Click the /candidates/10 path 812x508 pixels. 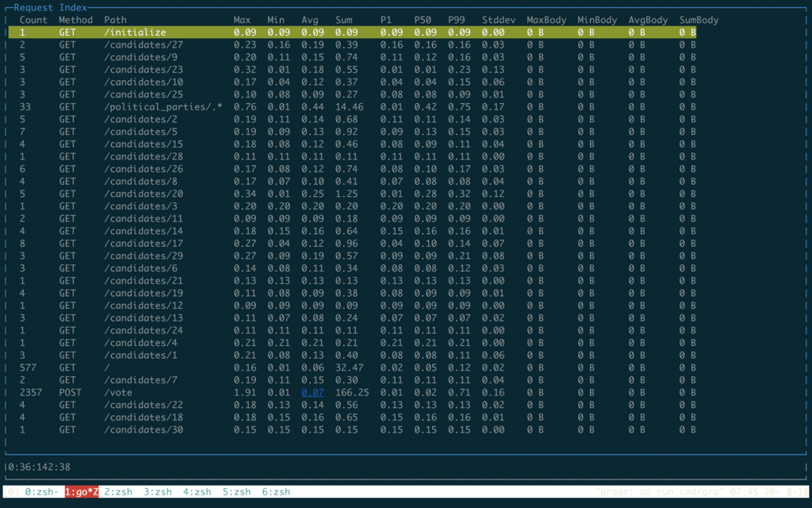(x=144, y=82)
